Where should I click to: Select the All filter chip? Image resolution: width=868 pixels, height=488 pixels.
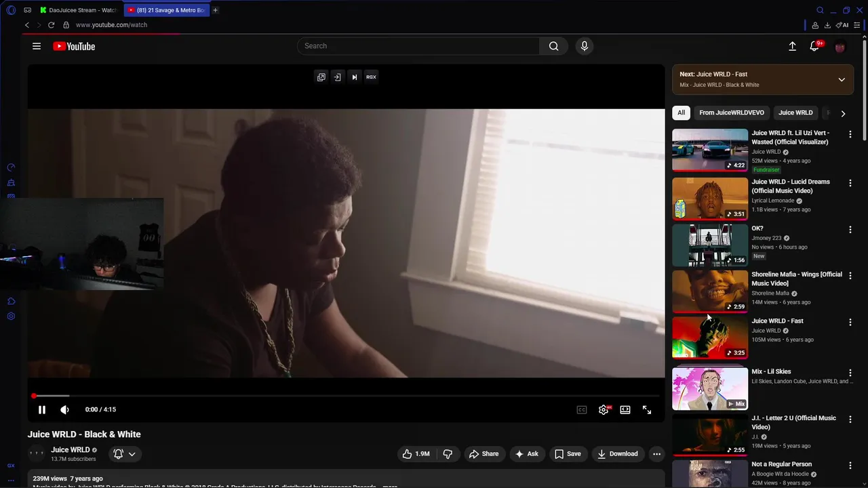(681, 113)
